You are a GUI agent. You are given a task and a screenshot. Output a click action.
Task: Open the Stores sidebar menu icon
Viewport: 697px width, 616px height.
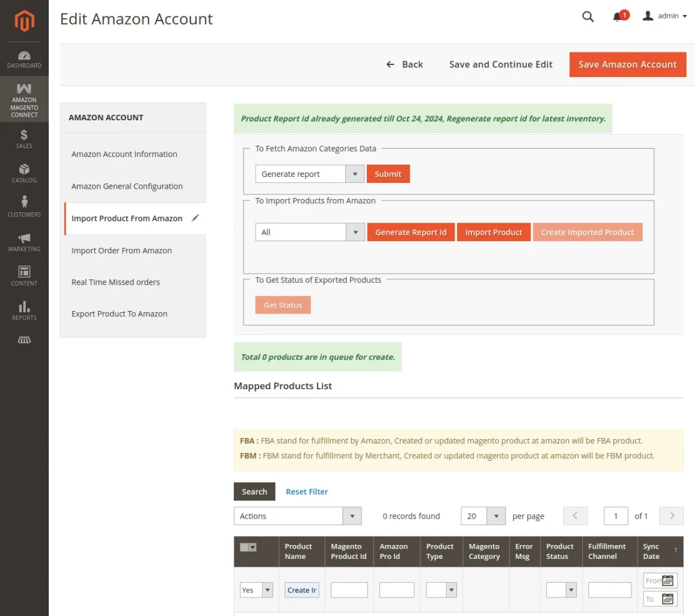click(x=24, y=340)
